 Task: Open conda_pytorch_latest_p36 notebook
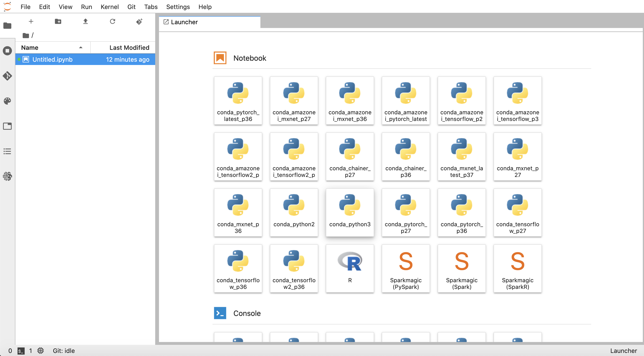[x=238, y=100]
